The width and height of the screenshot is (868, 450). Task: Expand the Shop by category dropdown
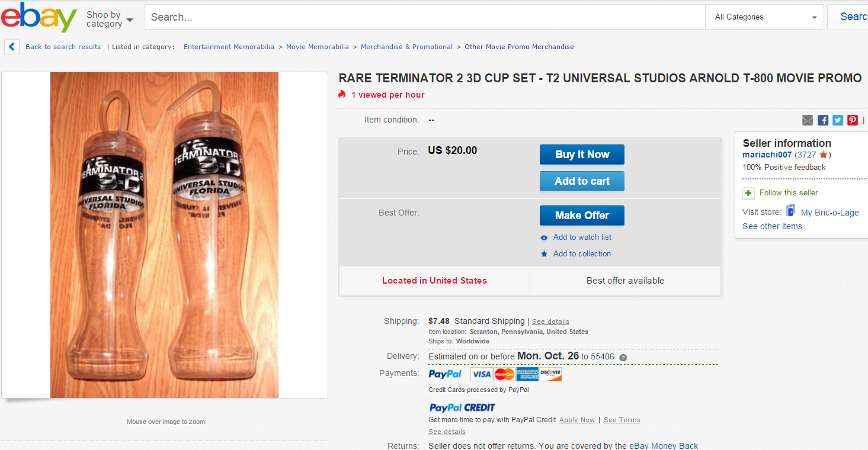tap(110, 19)
